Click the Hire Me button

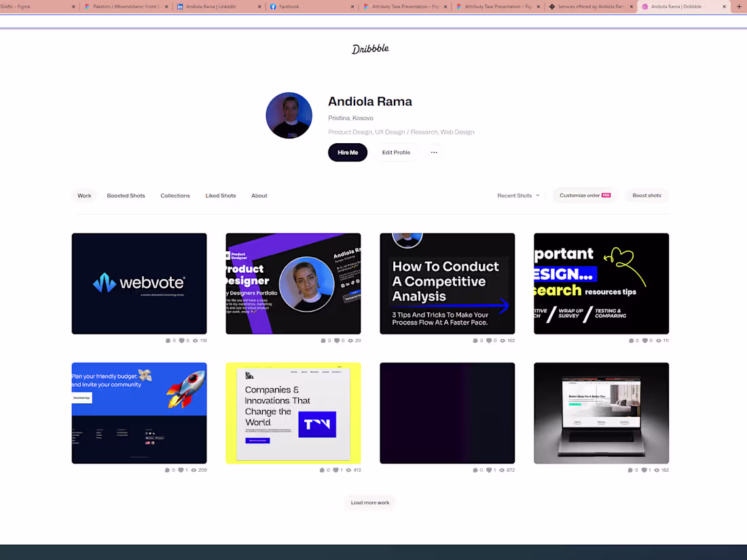click(348, 152)
